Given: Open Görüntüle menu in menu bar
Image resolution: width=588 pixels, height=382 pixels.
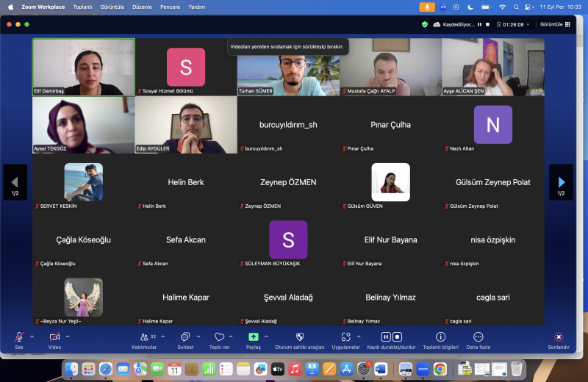Looking at the screenshot, I should [112, 7].
